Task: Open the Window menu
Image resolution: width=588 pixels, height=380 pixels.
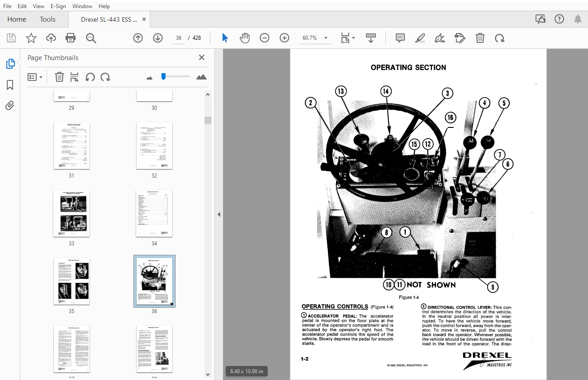Action: (x=82, y=6)
